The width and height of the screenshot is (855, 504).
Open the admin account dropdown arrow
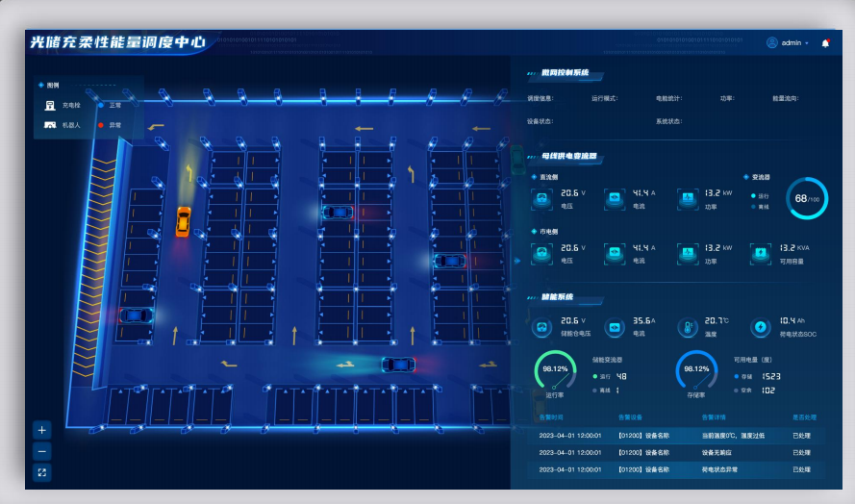[807, 43]
